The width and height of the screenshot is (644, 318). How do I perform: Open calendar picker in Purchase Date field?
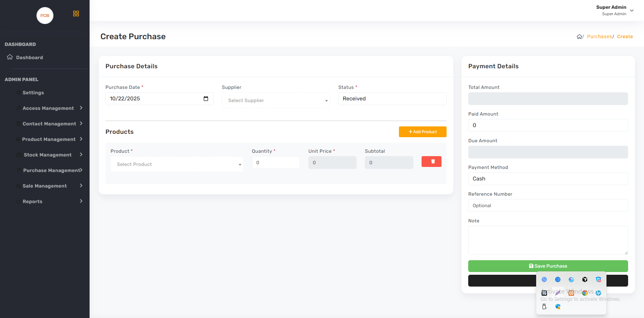(206, 99)
